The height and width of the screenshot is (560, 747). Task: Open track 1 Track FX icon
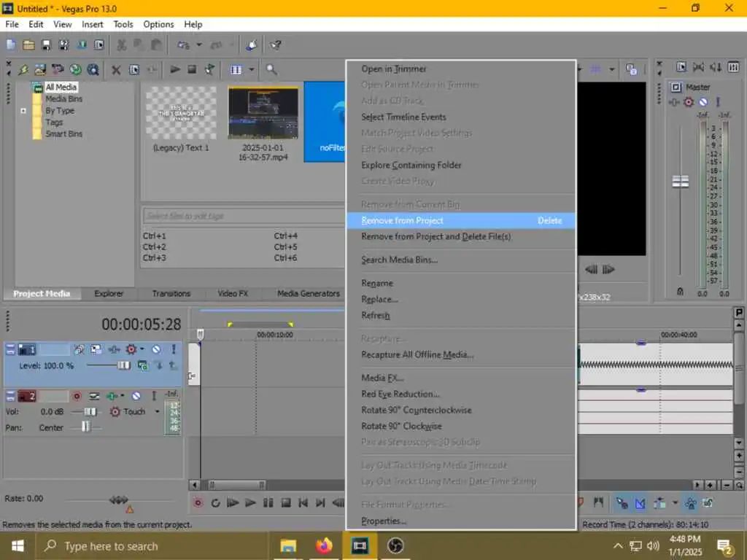click(x=114, y=349)
